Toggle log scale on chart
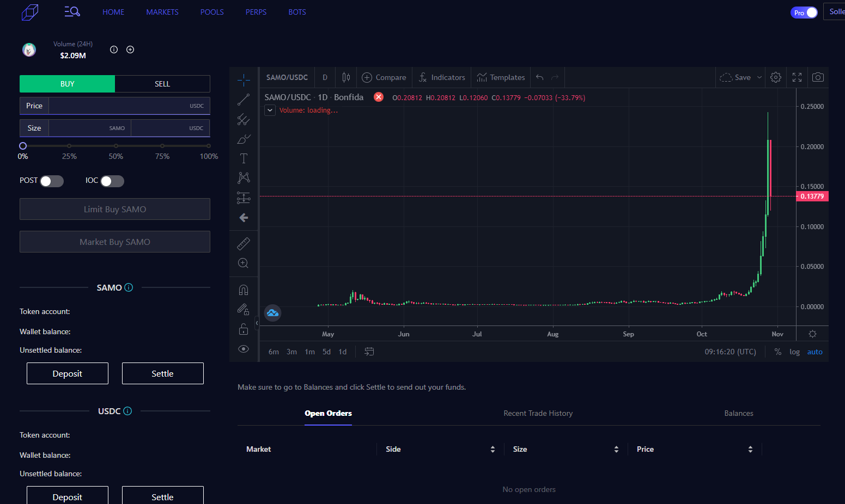 tap(795, 352)
